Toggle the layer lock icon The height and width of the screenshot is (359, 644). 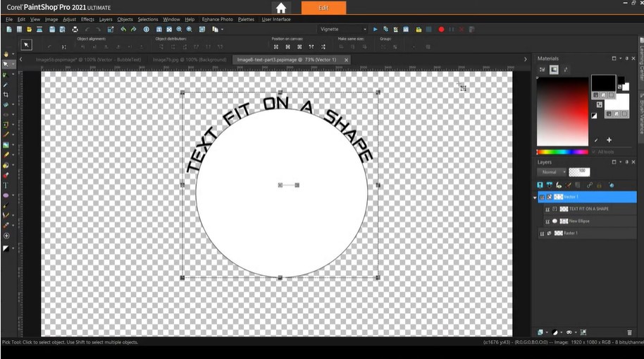point(599,185)
